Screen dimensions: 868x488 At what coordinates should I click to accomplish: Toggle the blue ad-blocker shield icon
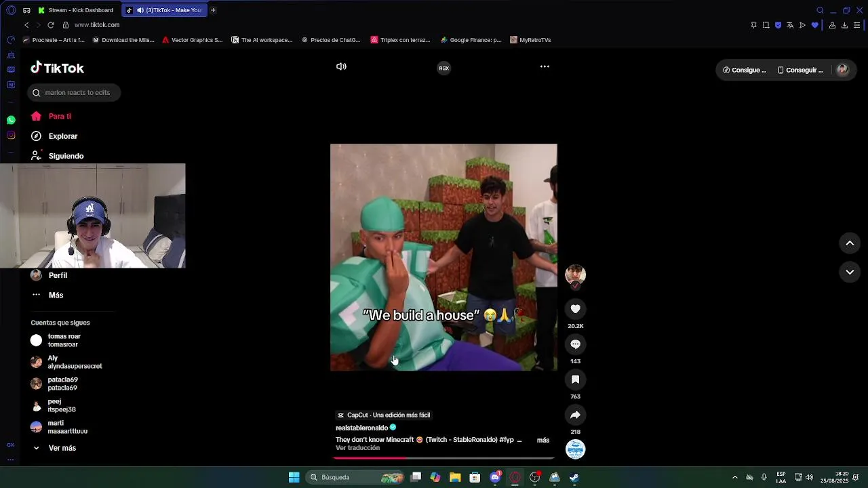click(778, 25)
